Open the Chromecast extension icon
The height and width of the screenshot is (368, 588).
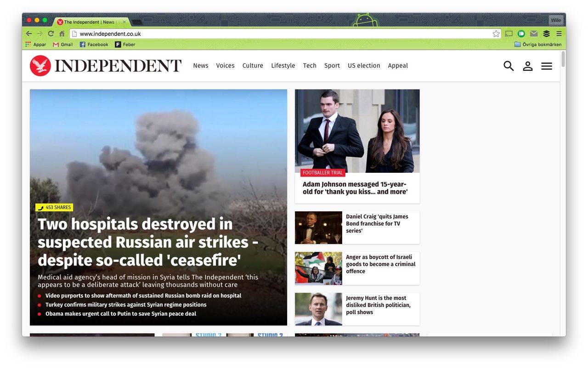point(509,34)
